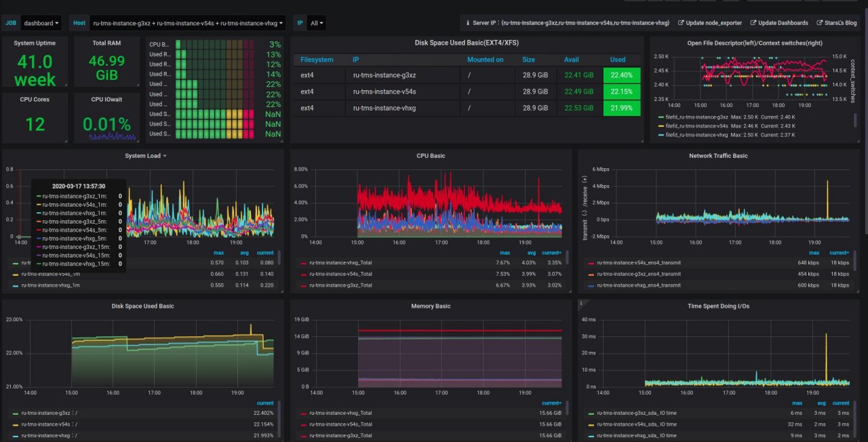Sort disk table by IP column header
Image resolution: width=868 pixels, height=442 pixels.
pyautogui.click(x=356, y=60)
